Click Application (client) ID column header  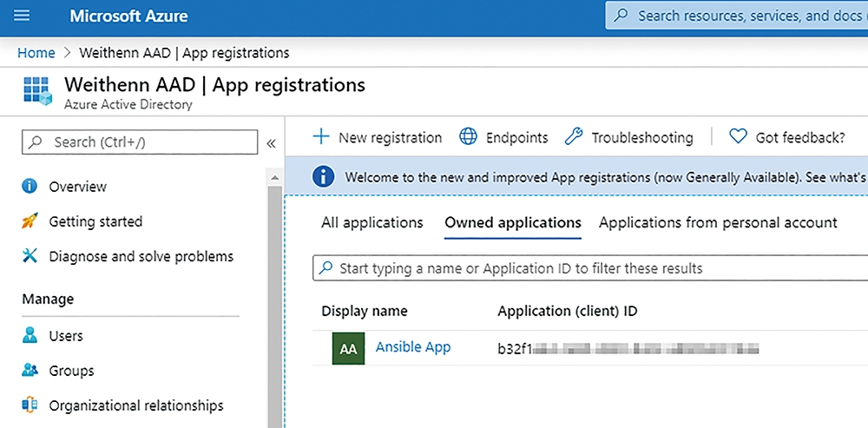568,311
